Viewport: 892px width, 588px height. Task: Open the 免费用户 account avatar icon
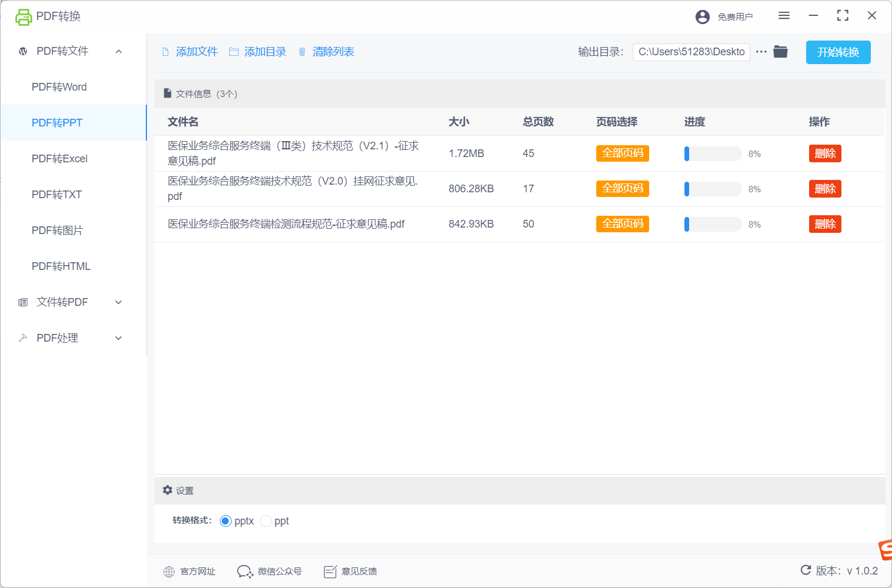pyautogui.click(x=702, y=17)
